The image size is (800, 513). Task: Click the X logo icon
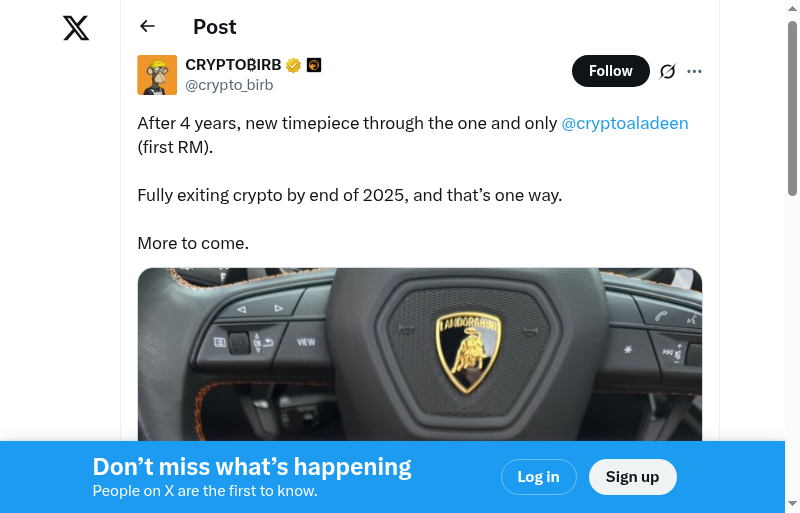[x=76, y=28]
